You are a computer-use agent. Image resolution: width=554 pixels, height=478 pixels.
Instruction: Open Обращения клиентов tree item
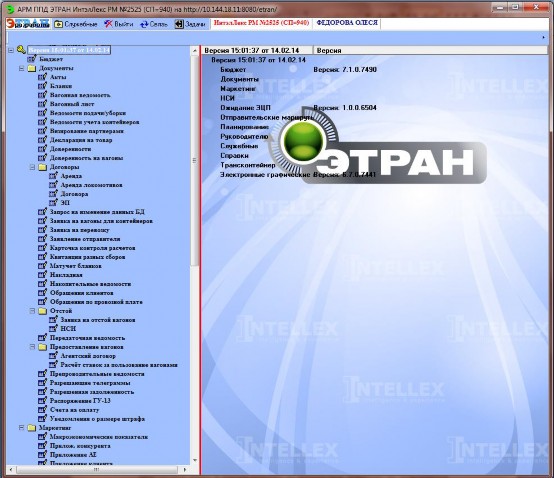82,293
